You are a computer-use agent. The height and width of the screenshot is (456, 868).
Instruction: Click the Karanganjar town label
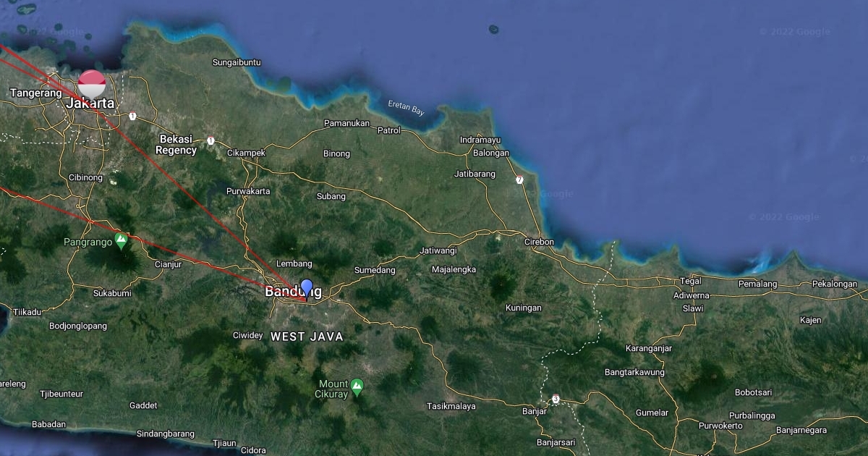coord(649,348)
